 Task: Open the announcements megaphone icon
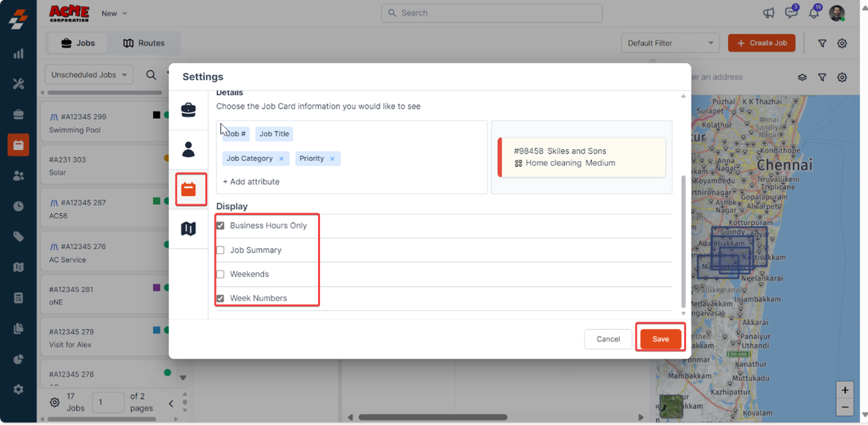tap(769, 13)
